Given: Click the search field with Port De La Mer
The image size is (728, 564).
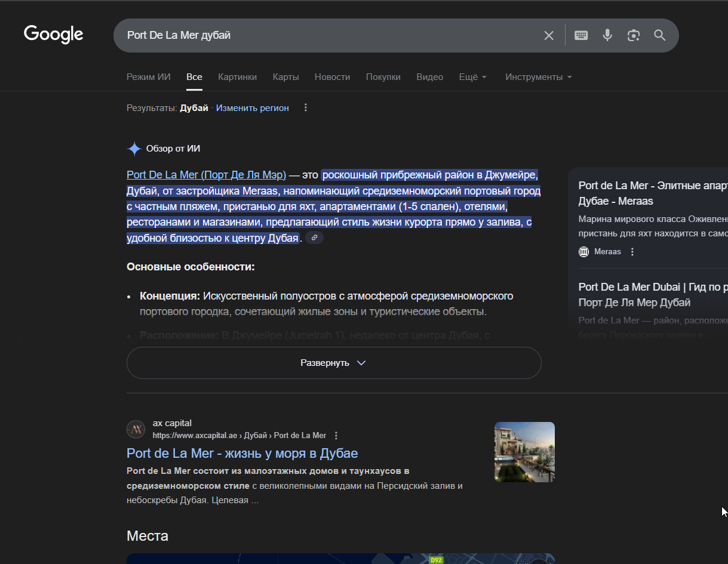Looking at the screenshot, I should [x=328, y=35].
